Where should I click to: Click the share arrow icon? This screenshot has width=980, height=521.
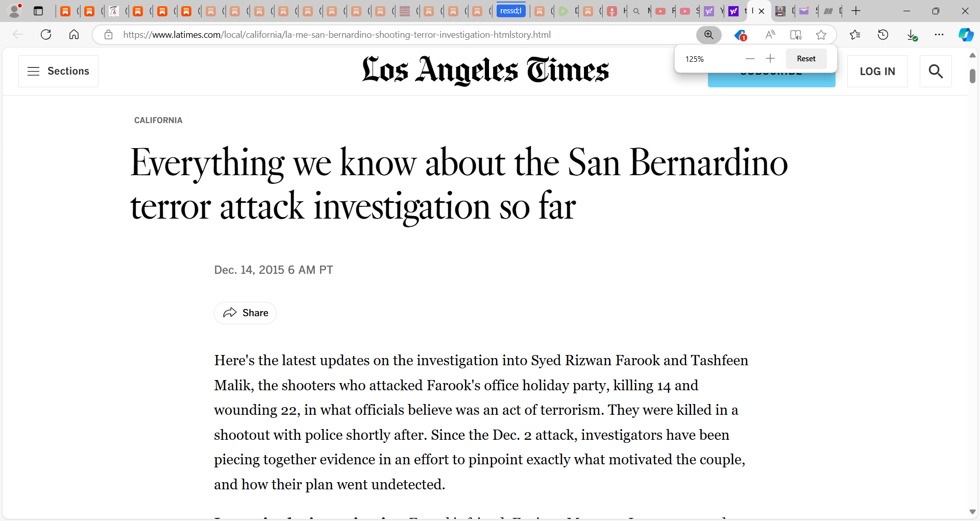point(230,313)
